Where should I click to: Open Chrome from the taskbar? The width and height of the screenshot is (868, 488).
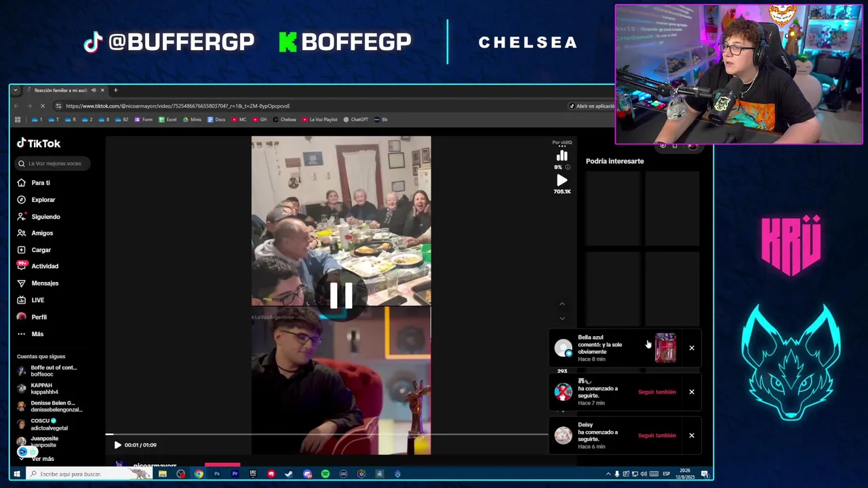199,474
